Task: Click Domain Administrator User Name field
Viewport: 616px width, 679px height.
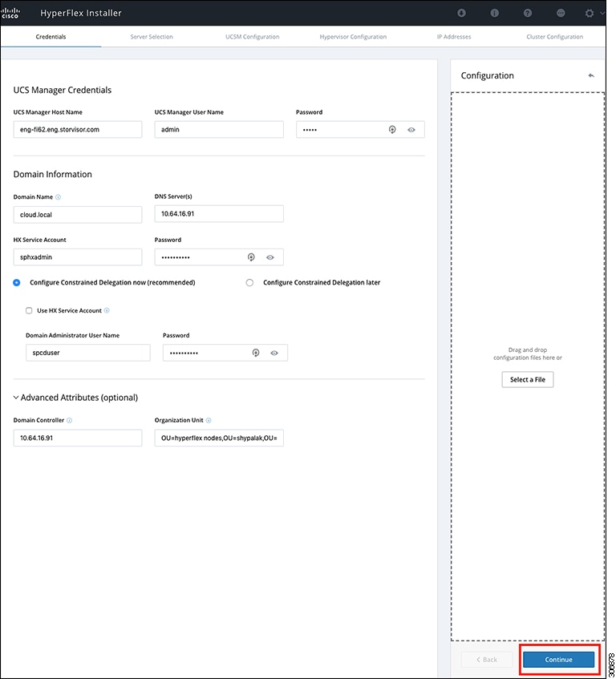Action: 88,353
